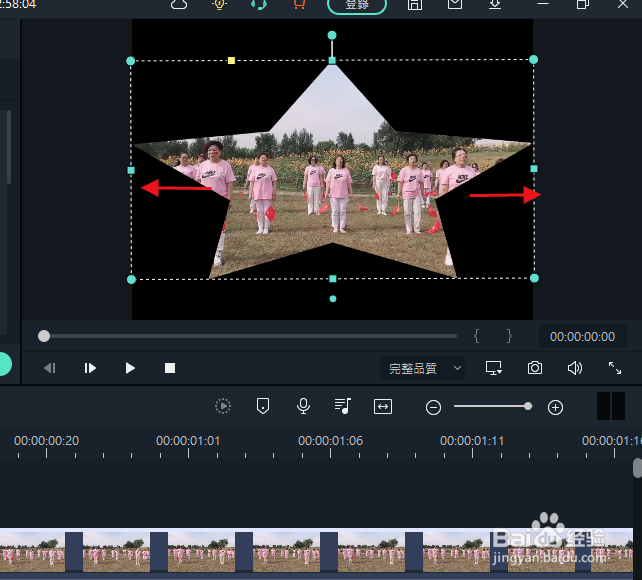Image resolution: width=642 pixels, height=580 pixels.
Task: Click the top-left corner handle of the mask
Action: coord(131,61)
